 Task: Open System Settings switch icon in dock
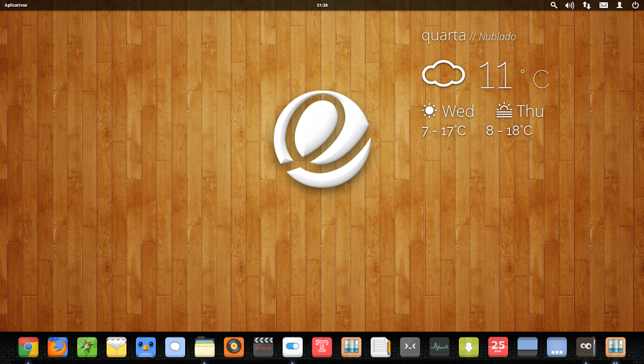coord(292,347)
